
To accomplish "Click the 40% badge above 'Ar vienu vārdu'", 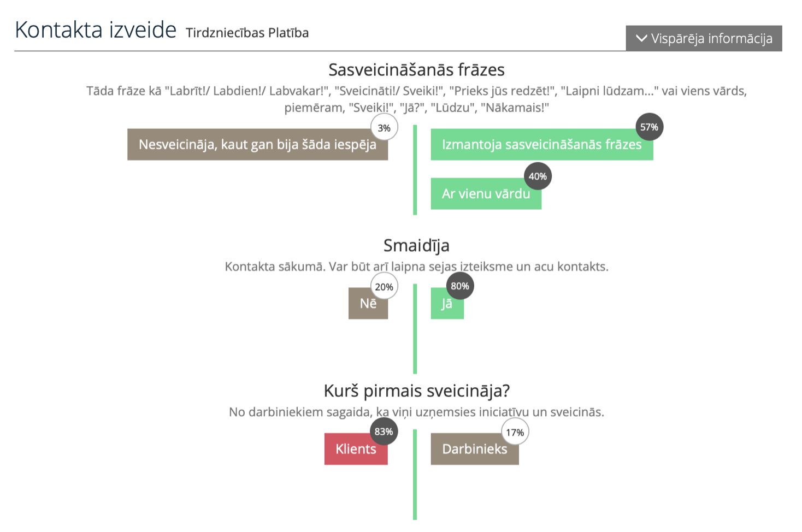I will [x=538, y=176].
